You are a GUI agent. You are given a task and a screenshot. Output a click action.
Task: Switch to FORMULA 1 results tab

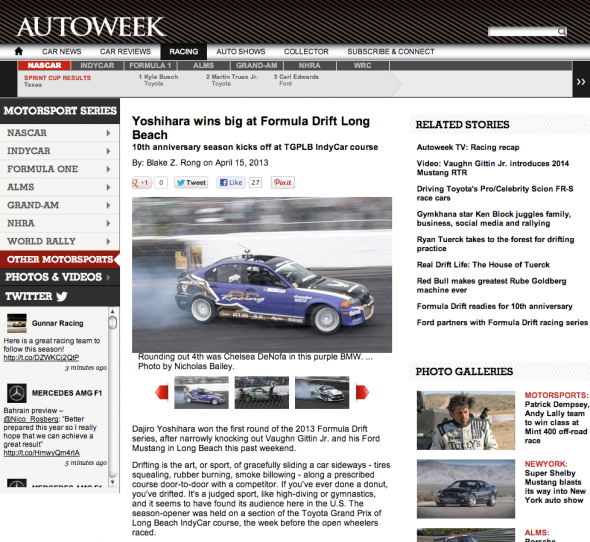pyautogui.click(x=150, y=65)
